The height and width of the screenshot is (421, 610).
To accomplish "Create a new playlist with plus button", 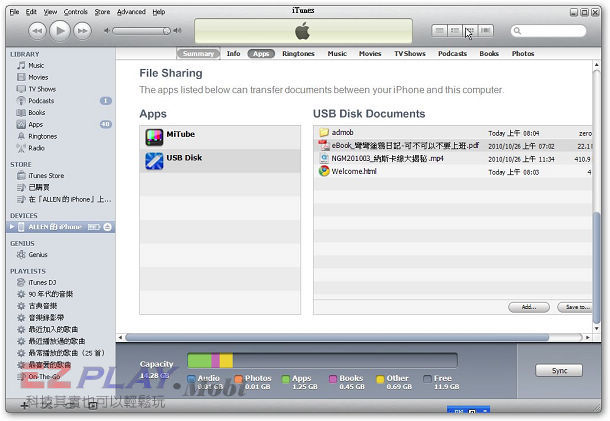I will point(24,406).
